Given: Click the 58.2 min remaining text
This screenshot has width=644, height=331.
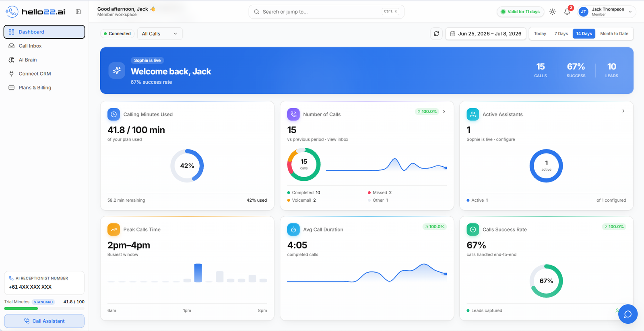Looking at the screenshot, I should click(x=126, y=200).
